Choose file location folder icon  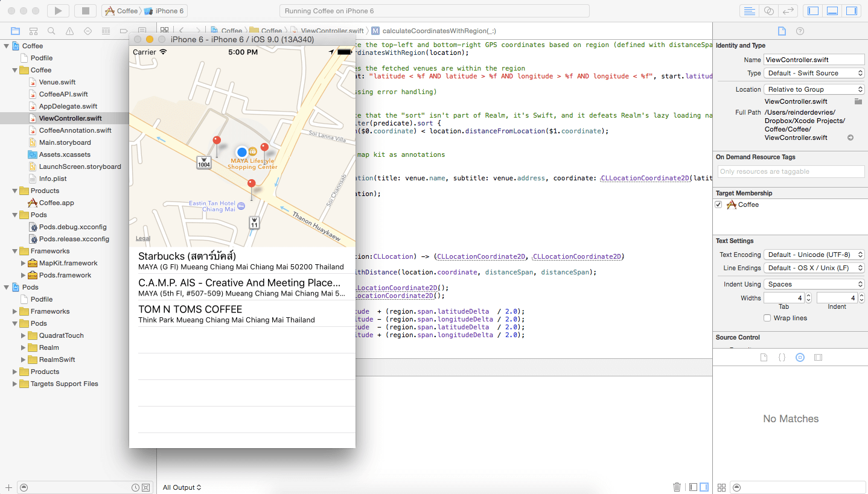[858, 101]
